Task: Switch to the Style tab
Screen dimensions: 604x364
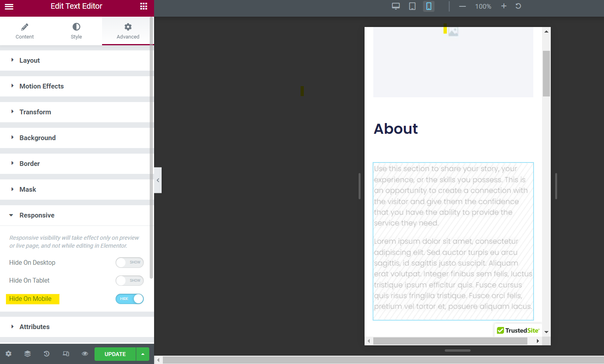Action: [x=76, y=31]
